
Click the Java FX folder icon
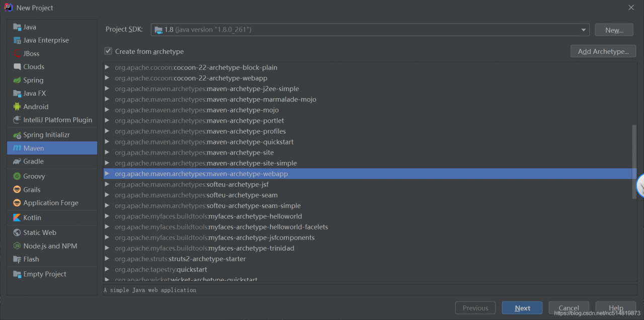pos(17,94)
